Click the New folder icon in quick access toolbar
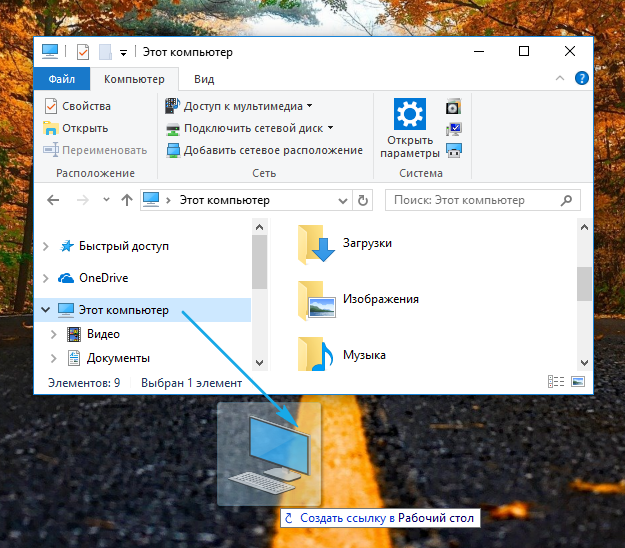This screenshot has width=625, height=548. click(105, 52)
